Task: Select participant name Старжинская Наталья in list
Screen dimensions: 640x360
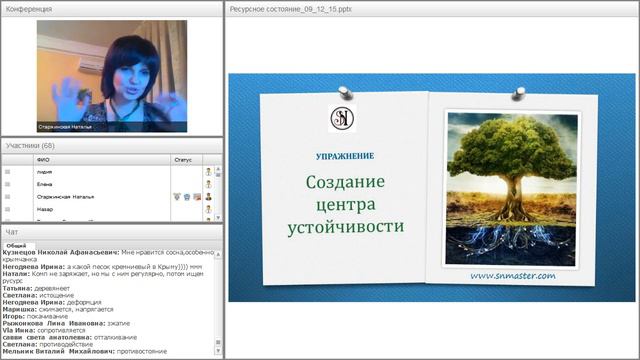Action: pos(65,197)
